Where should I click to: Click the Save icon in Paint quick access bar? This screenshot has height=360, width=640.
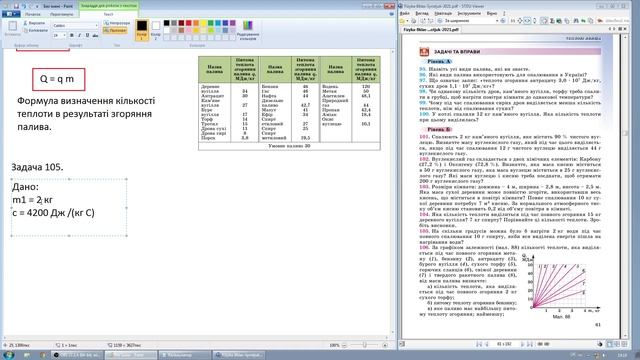16,6
